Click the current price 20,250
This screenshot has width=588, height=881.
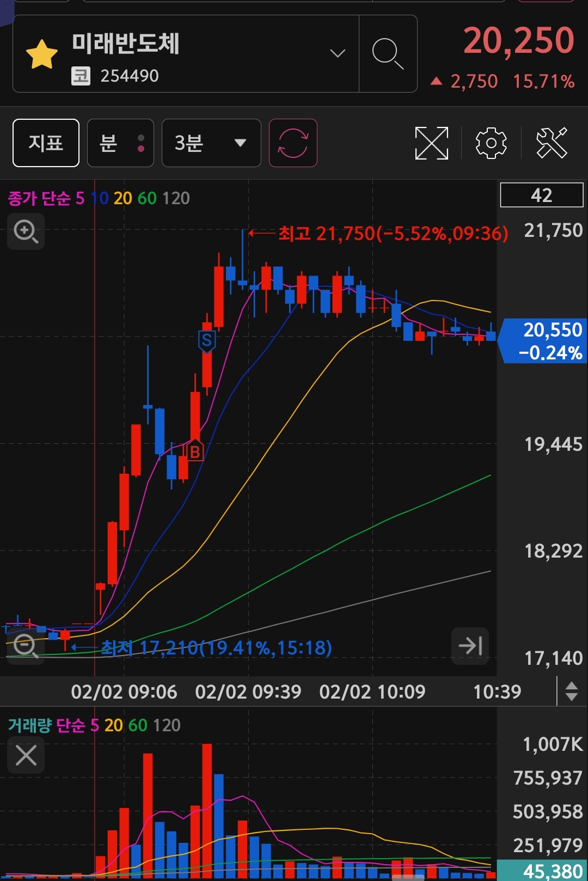[519, 41]
